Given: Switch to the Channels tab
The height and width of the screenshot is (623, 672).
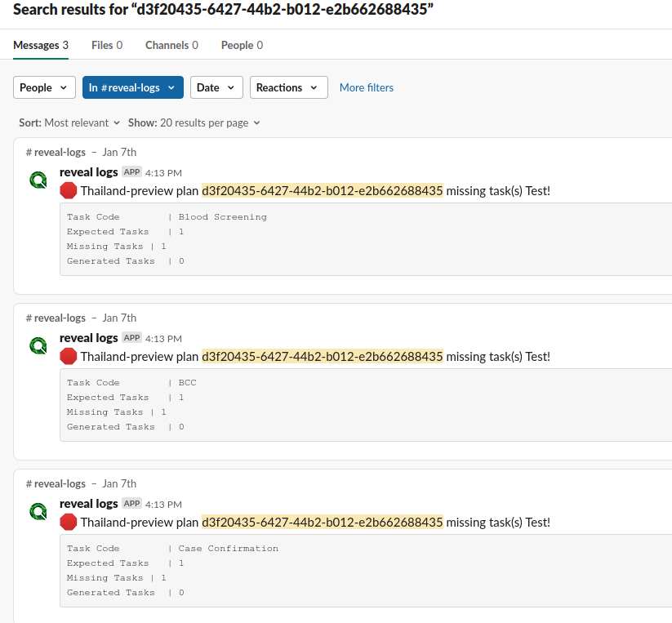Looking at the screenshot, I should point(166,45).
